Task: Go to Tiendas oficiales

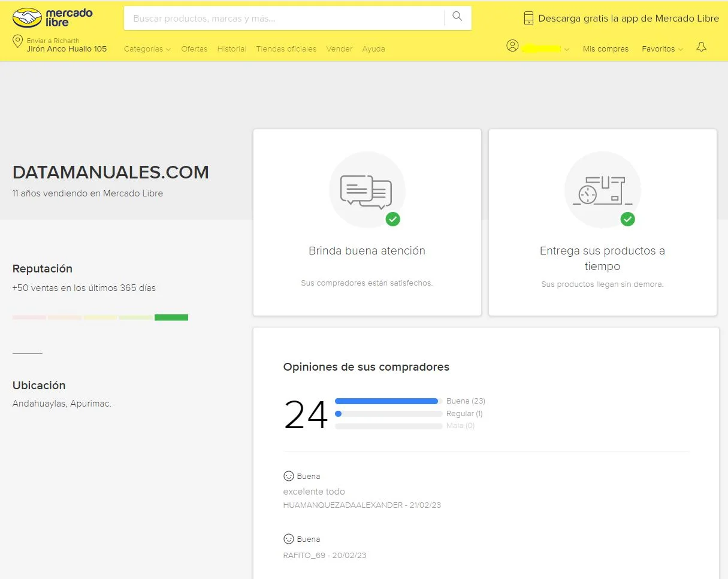Action: 286,49
